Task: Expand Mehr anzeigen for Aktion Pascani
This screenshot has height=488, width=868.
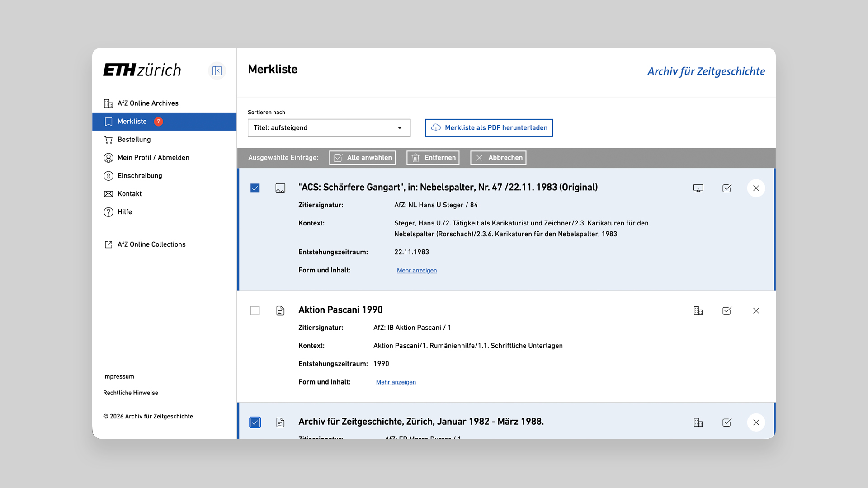Action: pyautogui.click(x=396, y=382)
